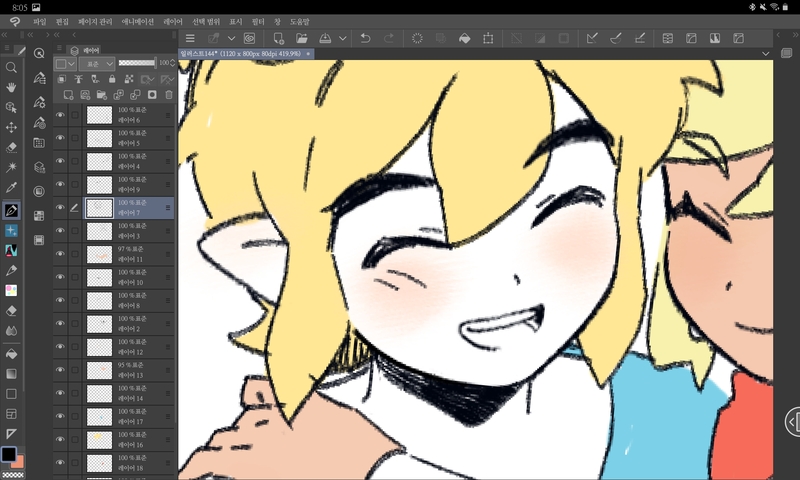
Task: Open the tool palette hamburger menu
Action: coord(7,48)
